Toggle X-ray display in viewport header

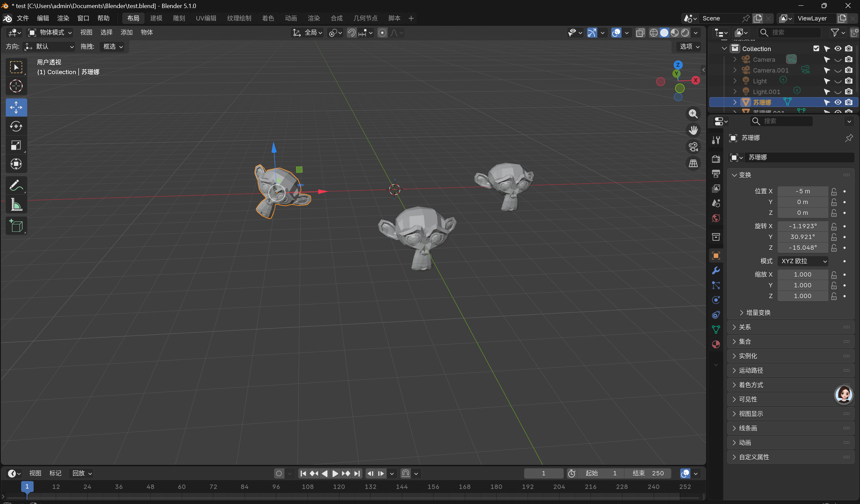(640, 33)
